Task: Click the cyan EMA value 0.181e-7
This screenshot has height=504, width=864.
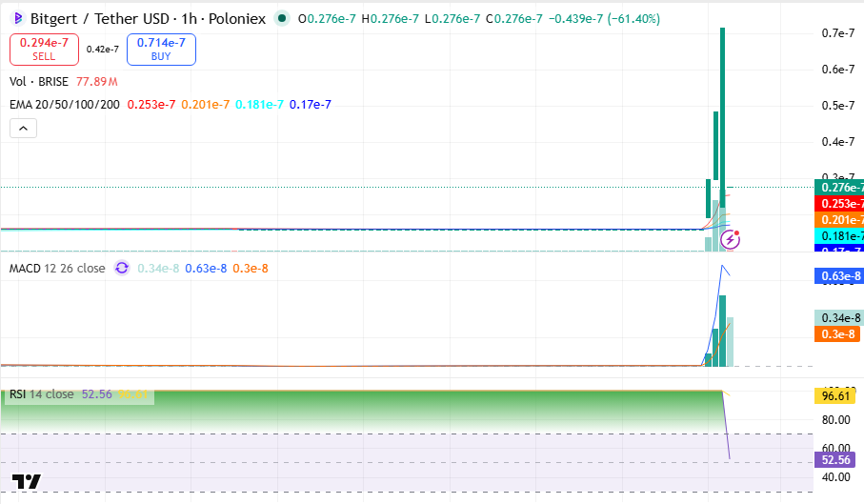Action: click(259, 105)
